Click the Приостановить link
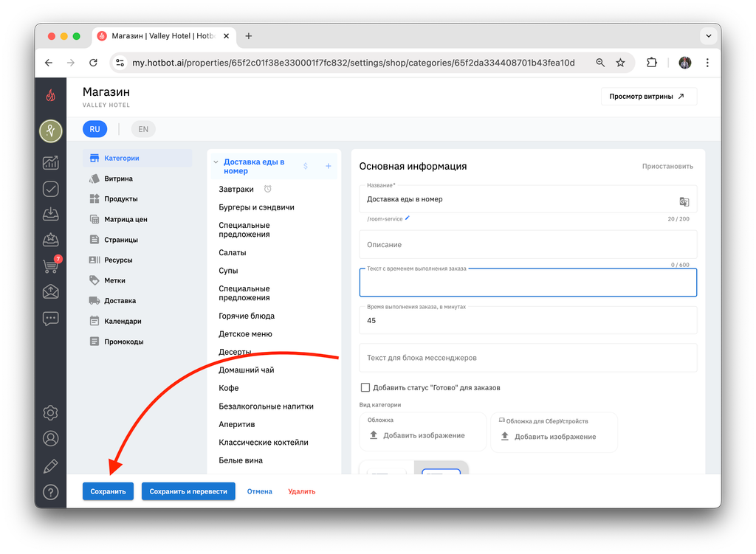Screen dimensions: 756x554 coord(667,166)
